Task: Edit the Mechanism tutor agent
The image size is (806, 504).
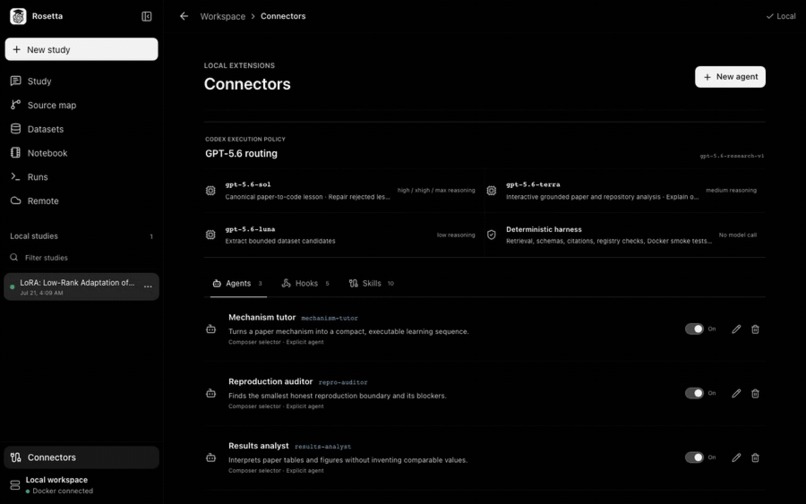Action: [x=737, y=329]
